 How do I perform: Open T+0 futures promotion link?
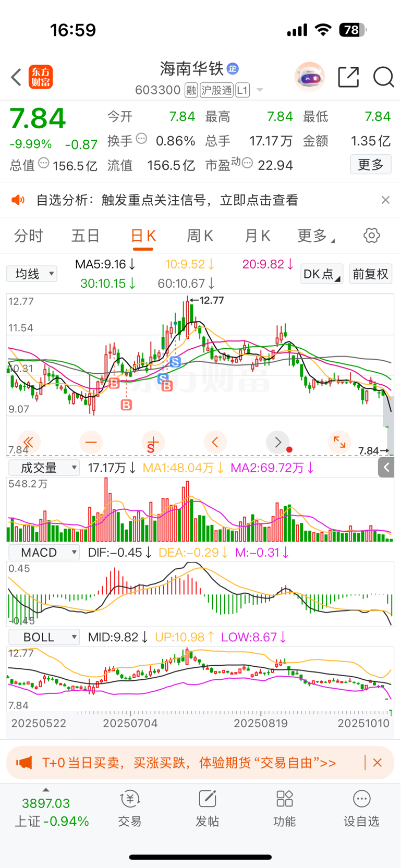pyautogui.click(x=189, y=763)
